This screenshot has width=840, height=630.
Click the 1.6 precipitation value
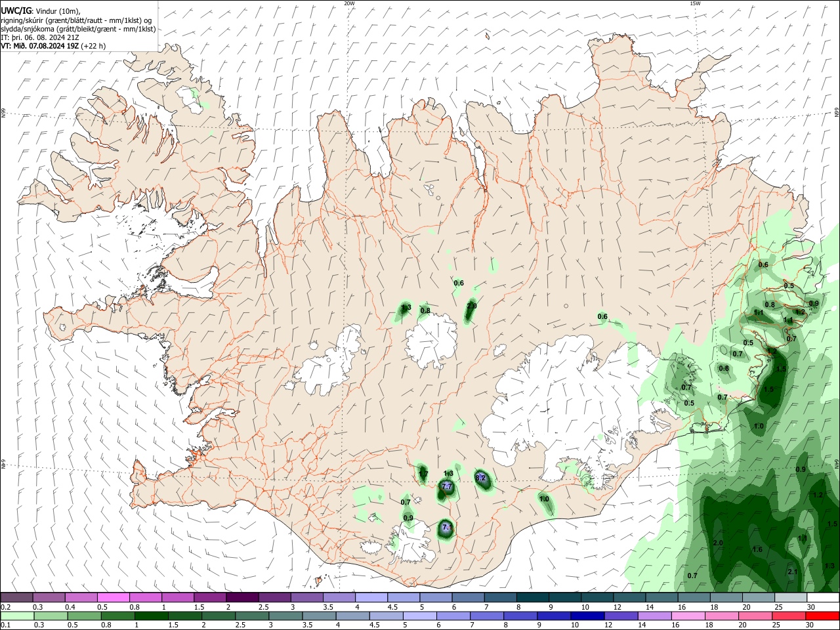point(757,549)
